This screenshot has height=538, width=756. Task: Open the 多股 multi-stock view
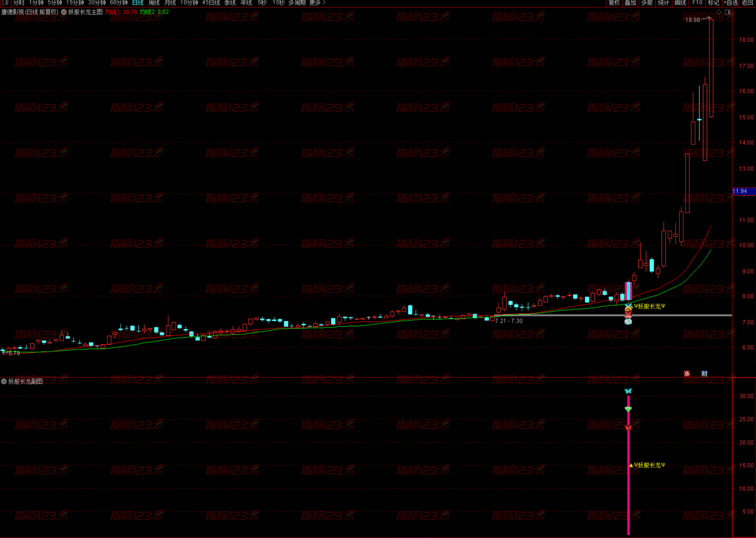coord(647,3)
